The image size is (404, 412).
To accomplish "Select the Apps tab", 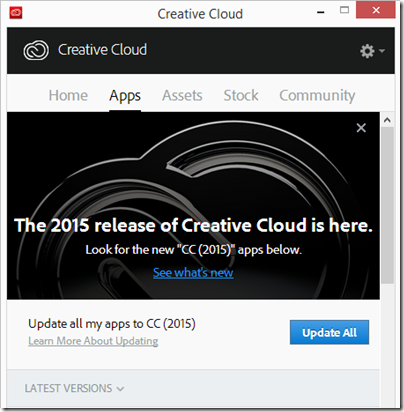I will 125,96.
